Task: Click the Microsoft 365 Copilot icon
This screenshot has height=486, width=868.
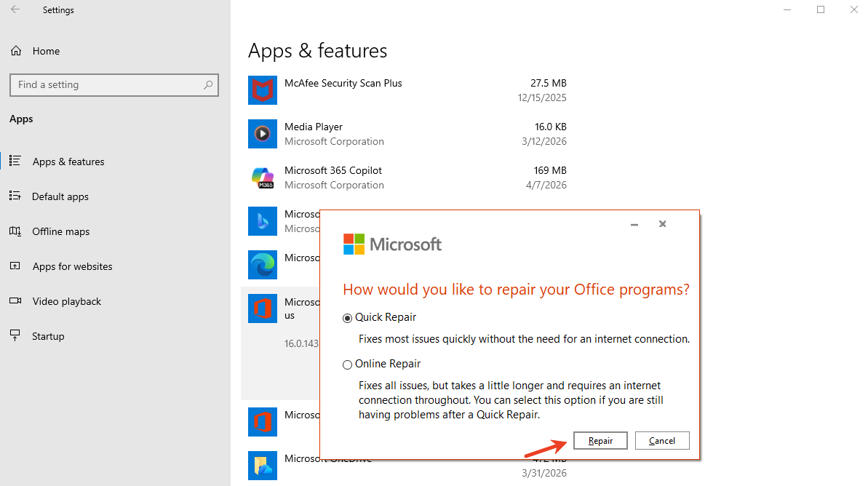Action: pyautogui.click(x=263, y=178)
